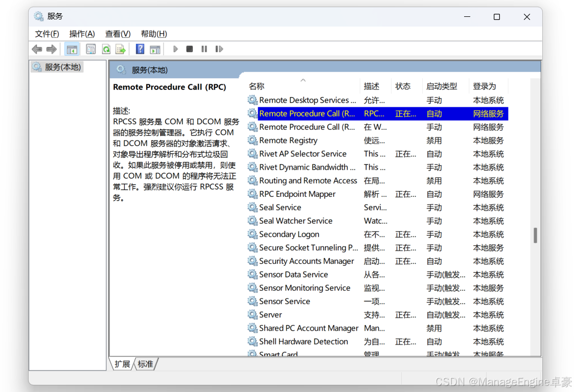
Task: Open the 查看(V) menu
Action: pos(118,34)
